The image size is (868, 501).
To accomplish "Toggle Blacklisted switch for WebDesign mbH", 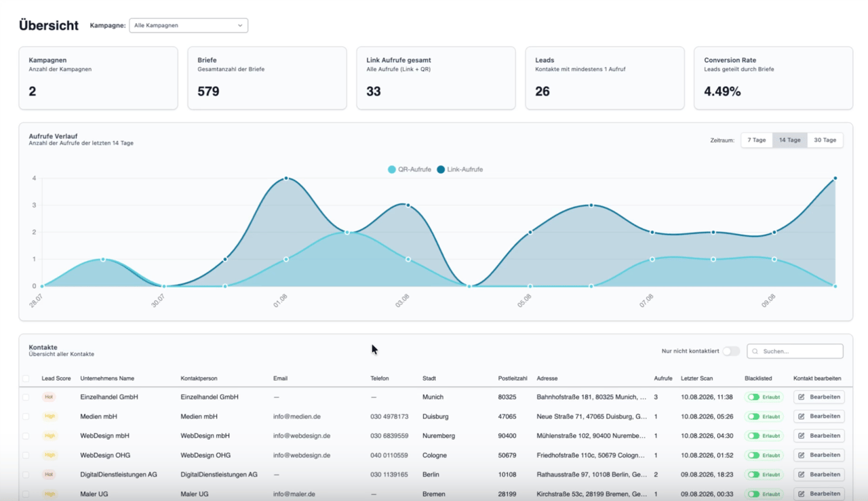I will coord(753,436).
